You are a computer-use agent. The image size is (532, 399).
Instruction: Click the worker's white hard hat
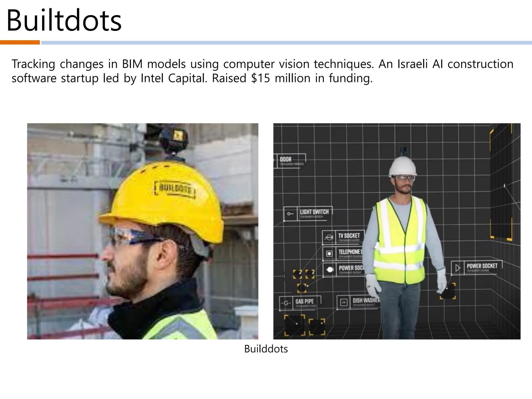403,166
